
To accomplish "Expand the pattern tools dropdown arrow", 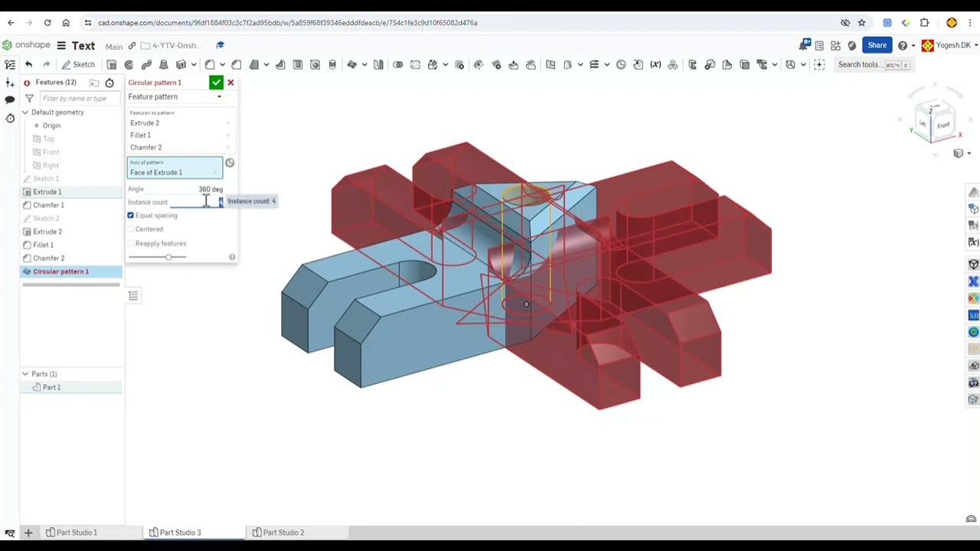I will (364, 65).
